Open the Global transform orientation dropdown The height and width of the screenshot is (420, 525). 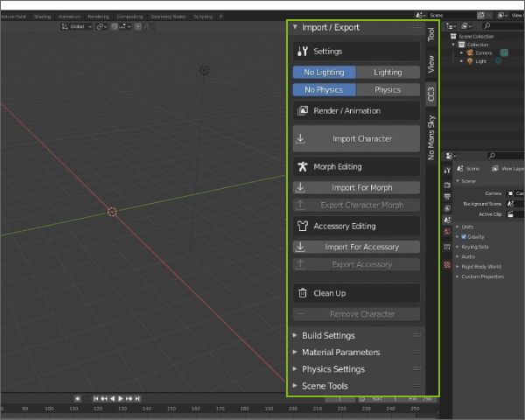click(77, 26)
